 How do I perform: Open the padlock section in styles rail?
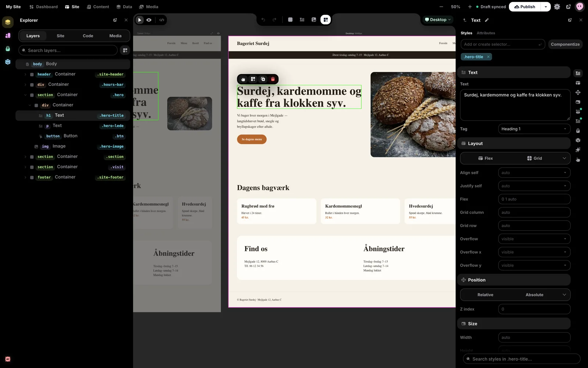[578, 131]
